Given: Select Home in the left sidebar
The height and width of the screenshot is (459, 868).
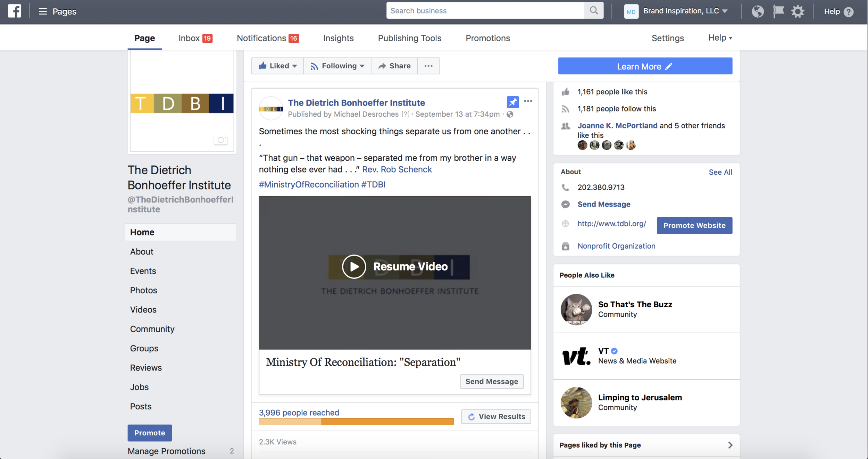Looking at the screenshot, I should tap(181, 232).
